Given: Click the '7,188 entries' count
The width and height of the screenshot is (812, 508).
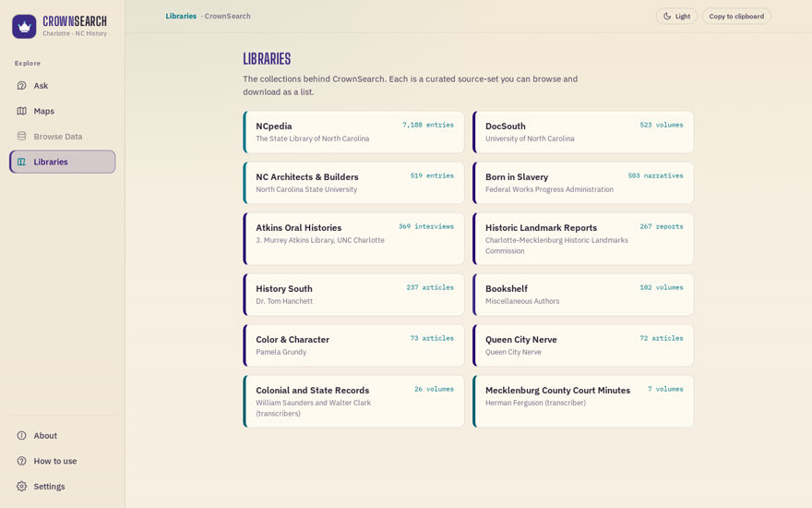Looking at the screenshot, I should click(428, 125).
